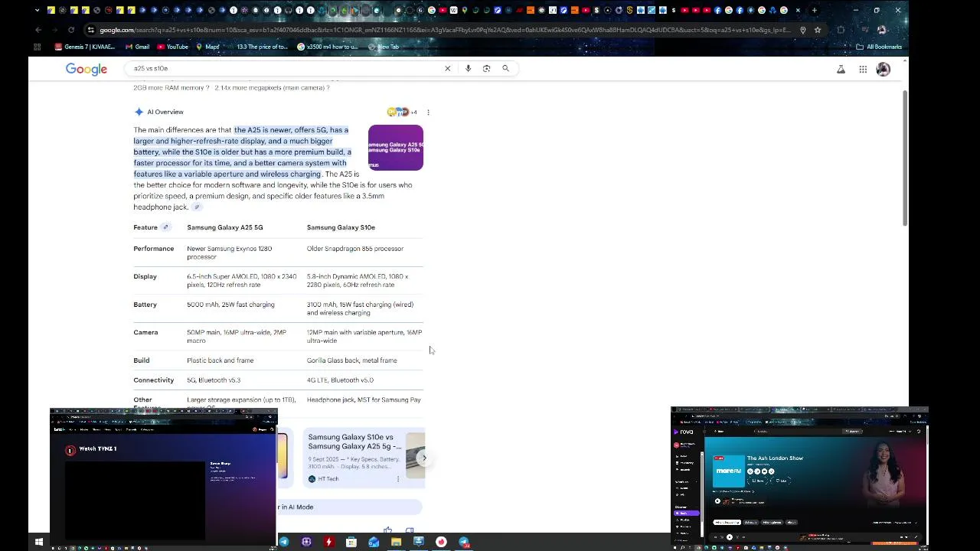Advance source carousel with next arrow
Image resolution: width=980 pixels, height=551 pixels.
point(424,458)
